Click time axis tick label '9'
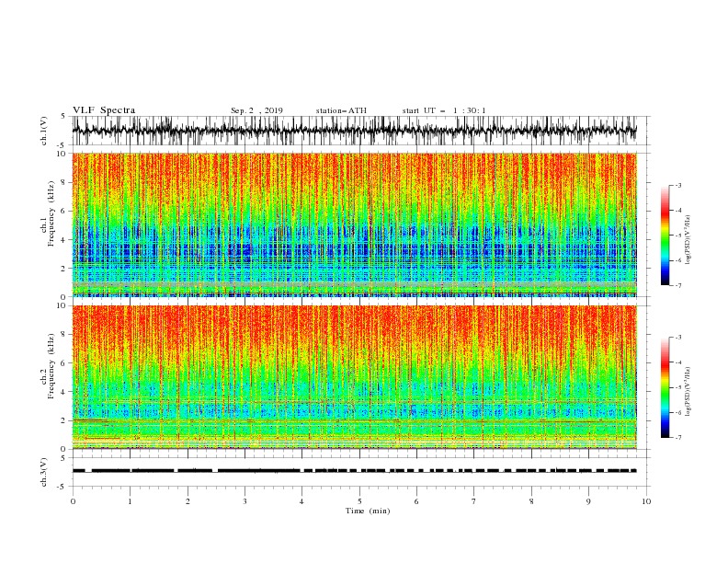The height and width of the screenshot is (563, 728). tap(588, 501)
